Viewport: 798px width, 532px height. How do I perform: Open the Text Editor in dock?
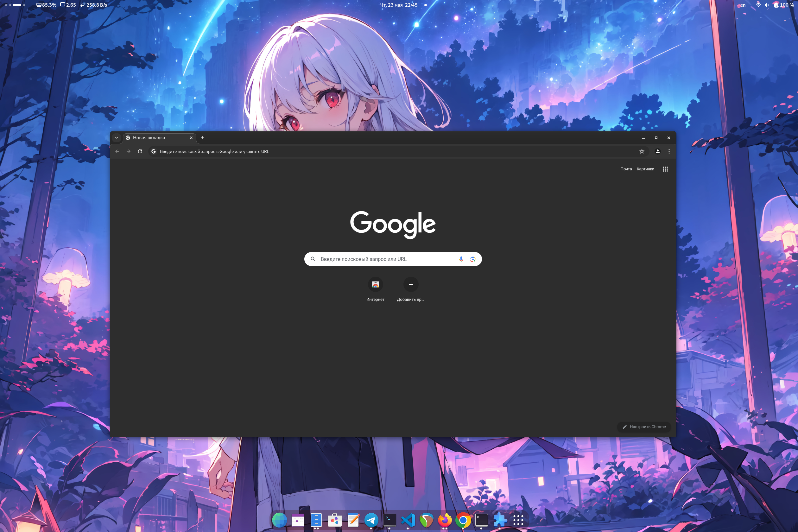(x=353, y=520)
